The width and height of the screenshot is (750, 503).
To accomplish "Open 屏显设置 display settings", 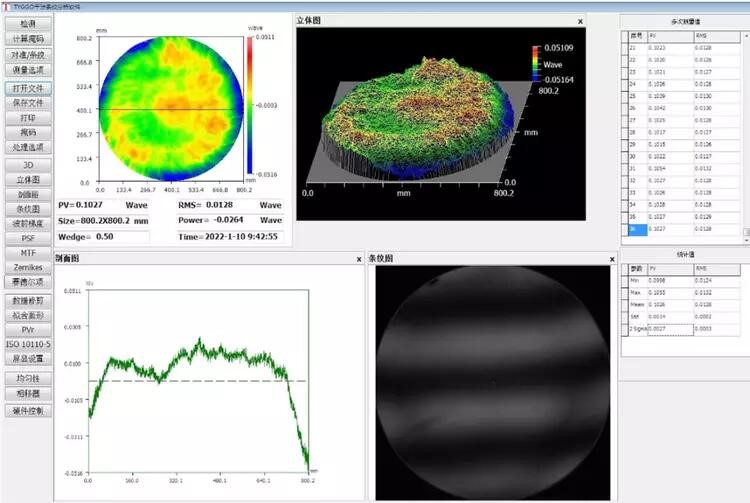I will point(28,358).
